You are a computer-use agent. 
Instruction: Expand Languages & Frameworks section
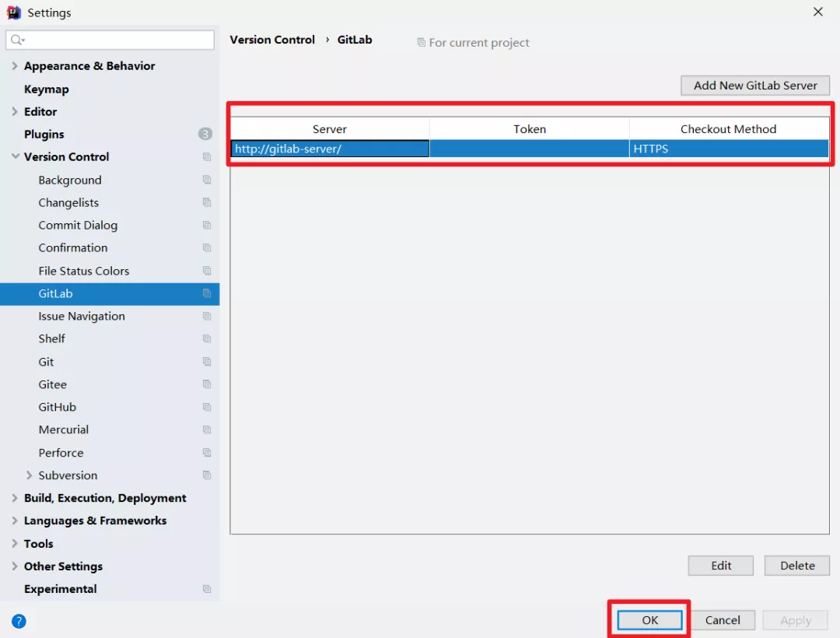tap(15, 521)
